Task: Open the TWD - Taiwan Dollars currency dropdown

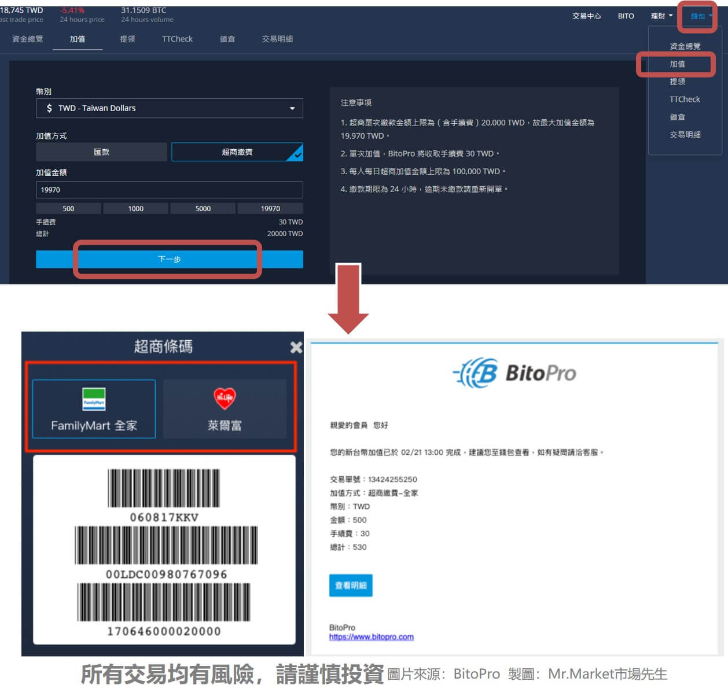Action: click(x=170, y=108)
